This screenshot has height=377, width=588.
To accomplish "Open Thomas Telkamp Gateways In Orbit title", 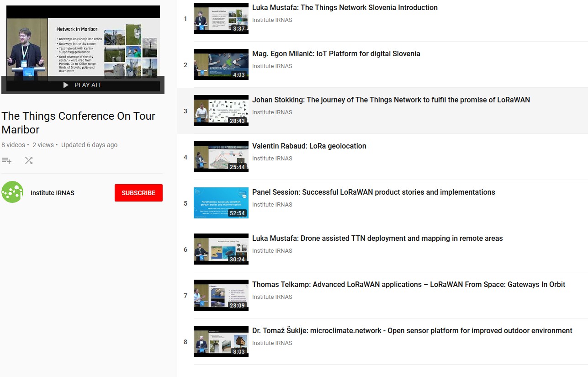I will coord(409,285).
